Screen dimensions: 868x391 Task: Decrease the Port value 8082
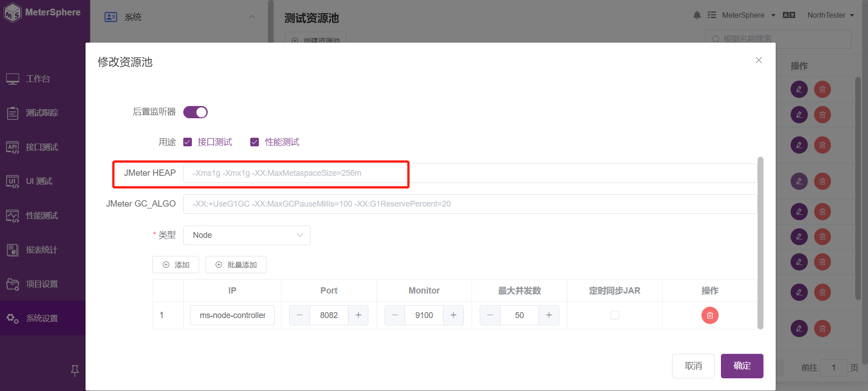pos(300,315)
